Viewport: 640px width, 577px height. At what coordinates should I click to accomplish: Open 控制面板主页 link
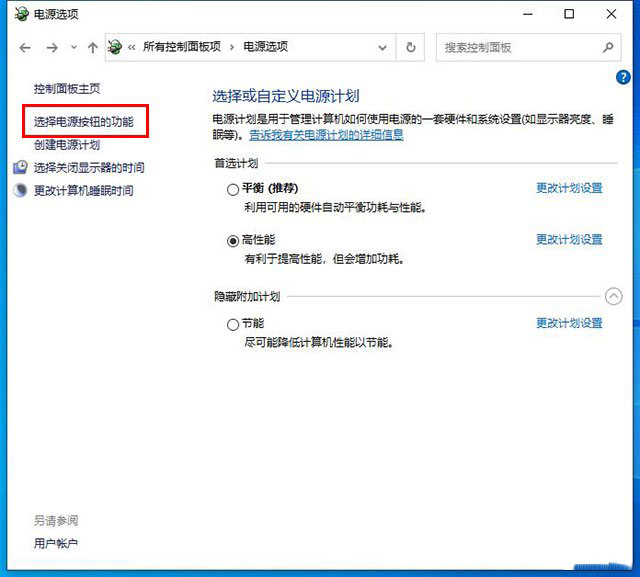tap(67, 89)
